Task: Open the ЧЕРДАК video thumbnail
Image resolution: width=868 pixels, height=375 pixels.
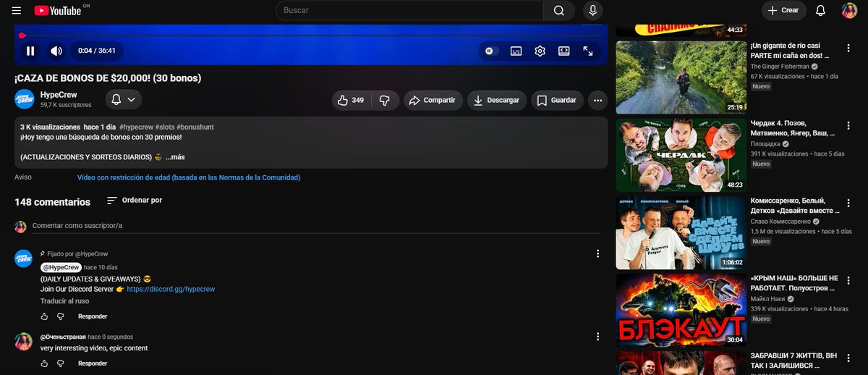Action: tap(681, 155)
